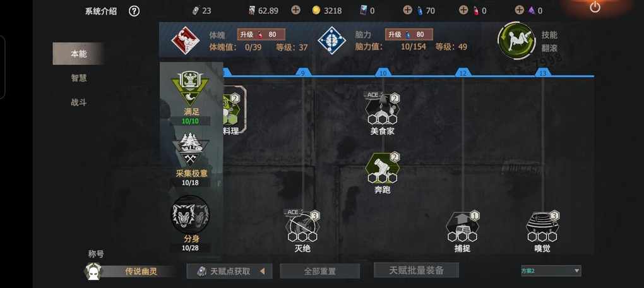Click the 美食家 talent node icon

(383, 109)
